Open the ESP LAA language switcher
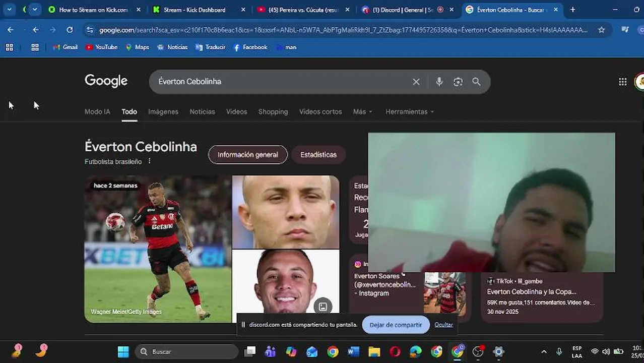This screenshot has width=644, height=363. point(577,351)
